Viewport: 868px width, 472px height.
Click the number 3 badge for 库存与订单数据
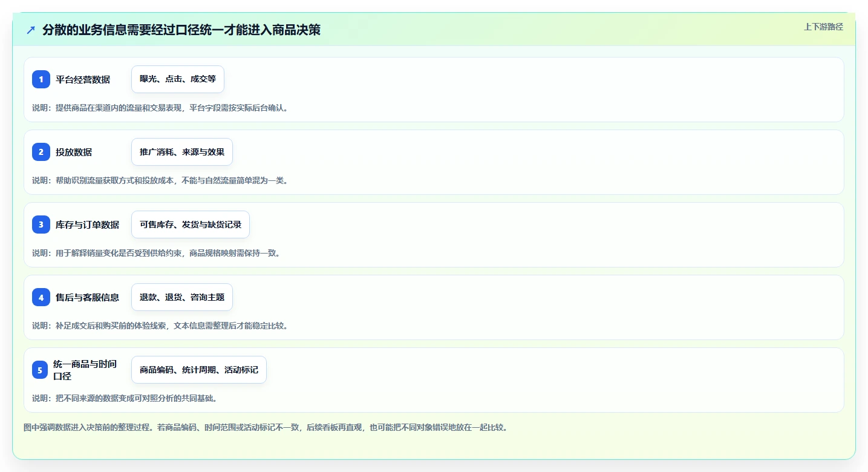[x=41, y=225]
